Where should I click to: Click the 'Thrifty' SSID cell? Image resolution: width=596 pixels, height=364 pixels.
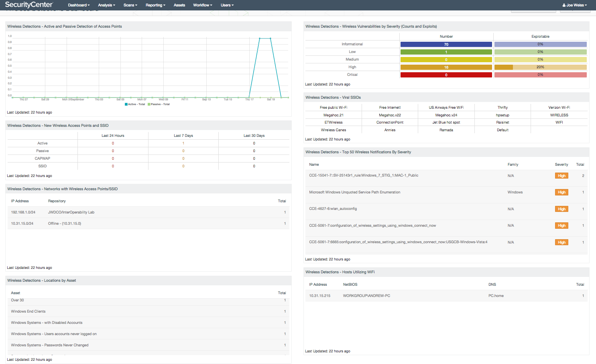click(502, 108)
